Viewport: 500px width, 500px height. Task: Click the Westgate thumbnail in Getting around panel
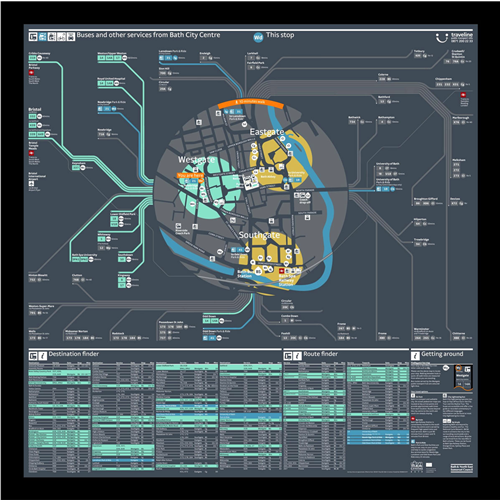[463, 377]
